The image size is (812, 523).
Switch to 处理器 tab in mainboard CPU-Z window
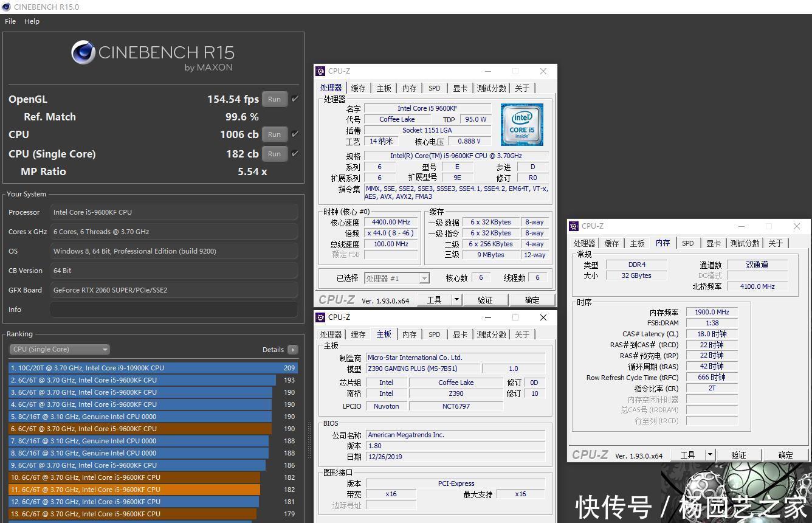tap(331, 334)
